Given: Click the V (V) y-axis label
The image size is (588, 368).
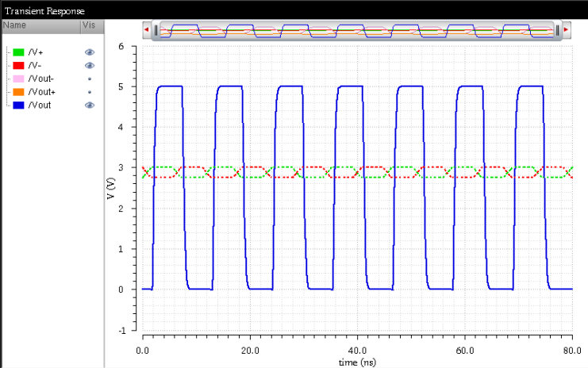Looking at the screenshot, I should 110,189.
